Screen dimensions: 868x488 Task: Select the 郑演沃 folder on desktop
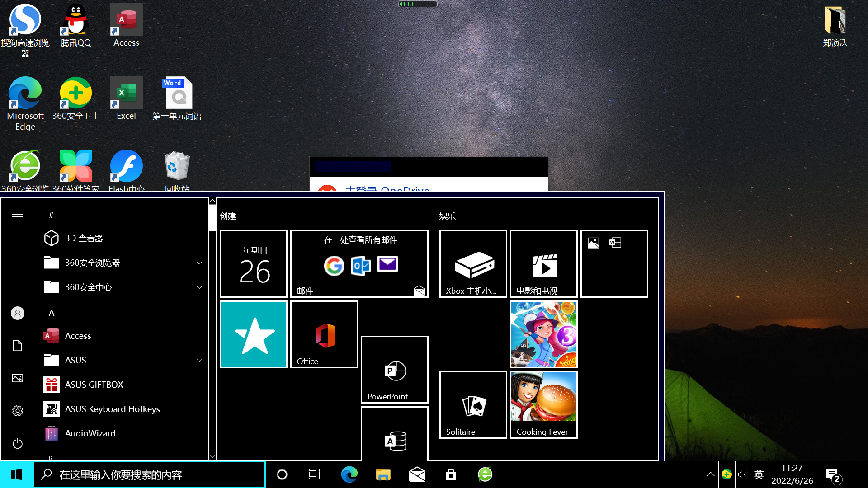click(x=835, y=26)
